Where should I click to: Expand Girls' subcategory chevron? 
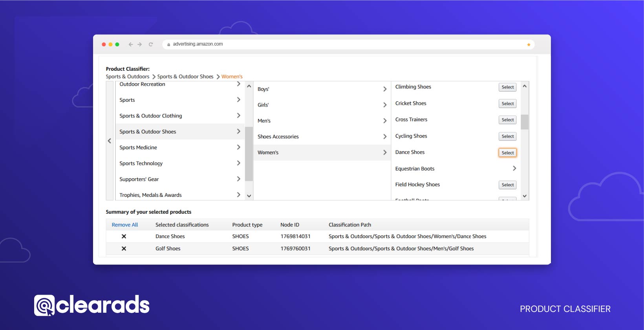click(385, 105)
